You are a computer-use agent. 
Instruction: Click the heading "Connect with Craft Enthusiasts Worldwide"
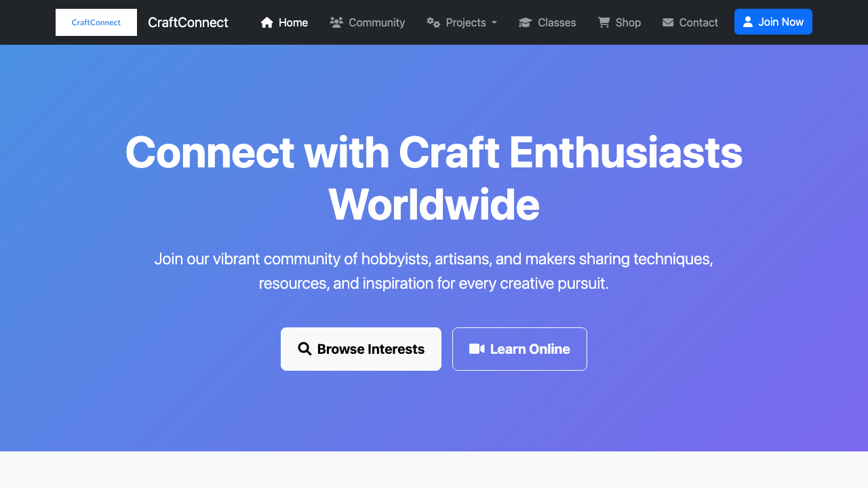pyautogui.click(x=434, y=178)
